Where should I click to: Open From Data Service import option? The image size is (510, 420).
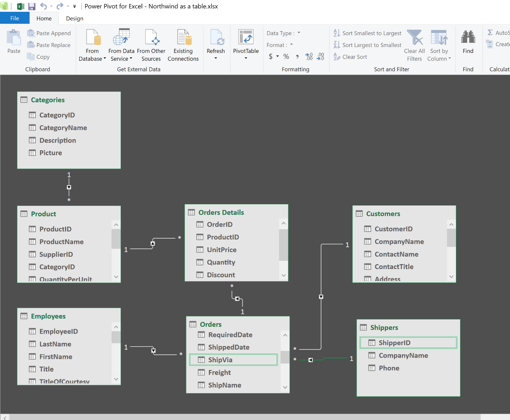[121, 45]
